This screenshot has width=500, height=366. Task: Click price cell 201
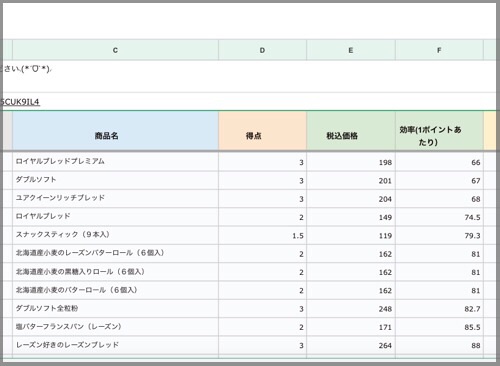(x=351, y=180)
